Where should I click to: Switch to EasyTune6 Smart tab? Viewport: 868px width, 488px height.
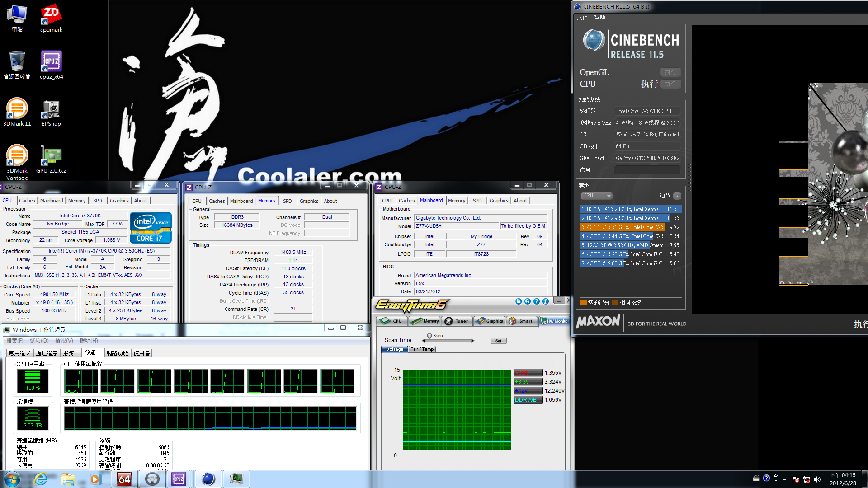coord(522,321)
